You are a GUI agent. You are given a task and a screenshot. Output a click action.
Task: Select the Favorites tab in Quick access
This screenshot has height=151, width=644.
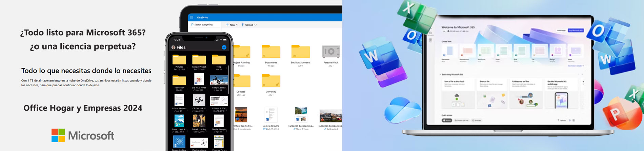tap(477, 120)
